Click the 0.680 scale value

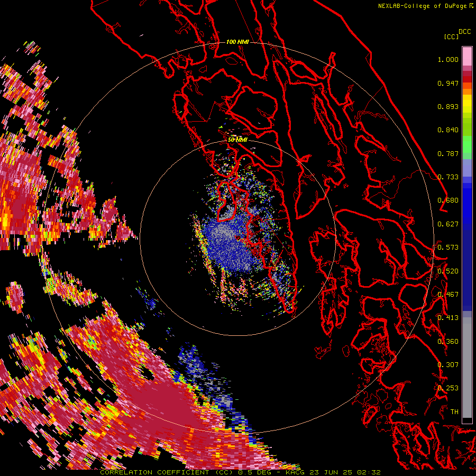[448, 200]
